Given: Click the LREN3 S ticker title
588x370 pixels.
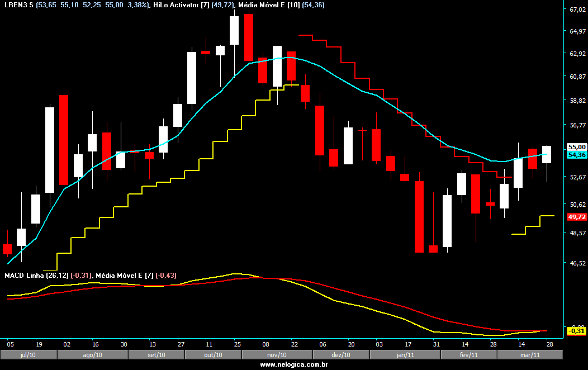Looking at the screenshot, I should (x=19, y=5).
